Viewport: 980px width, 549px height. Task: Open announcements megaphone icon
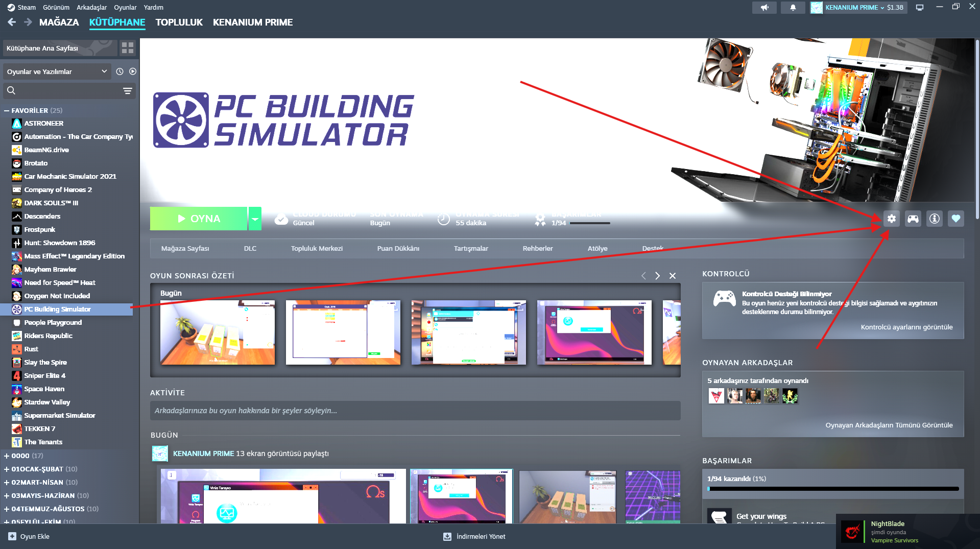click(x=764, y=8)
